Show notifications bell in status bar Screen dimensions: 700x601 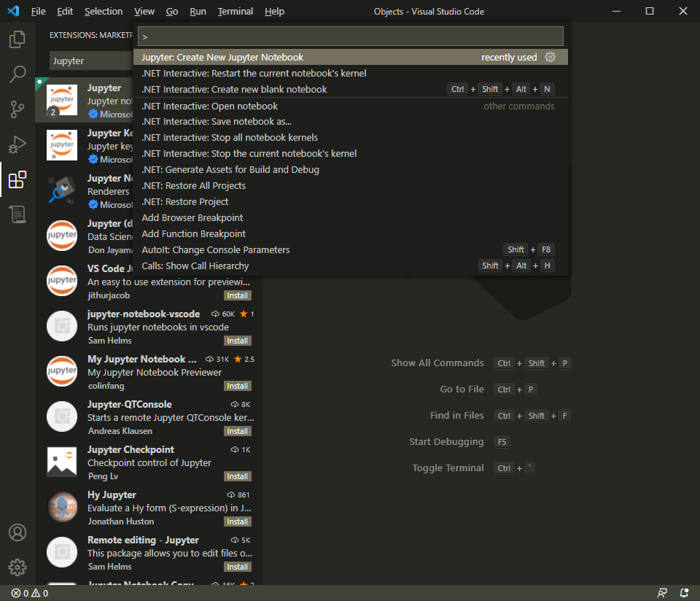click(x=684, y=593)
